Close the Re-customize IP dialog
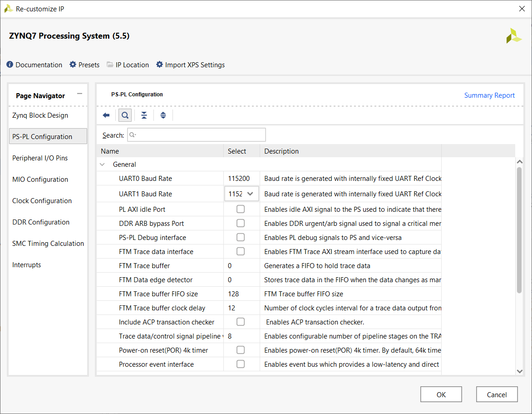The image size is (532, 414). click(x=522, y=9)
